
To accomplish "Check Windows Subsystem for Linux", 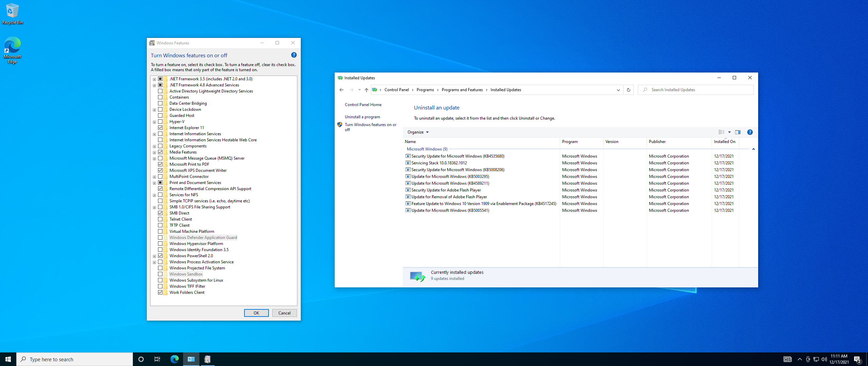I will (160, 280).
